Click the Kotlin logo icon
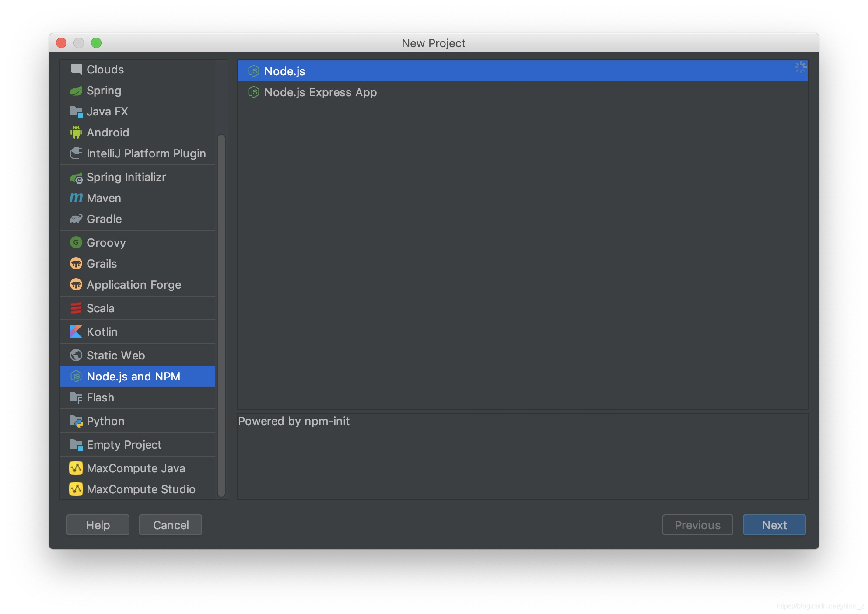Screen dimensions: 868x614 (x=76, y=332)
